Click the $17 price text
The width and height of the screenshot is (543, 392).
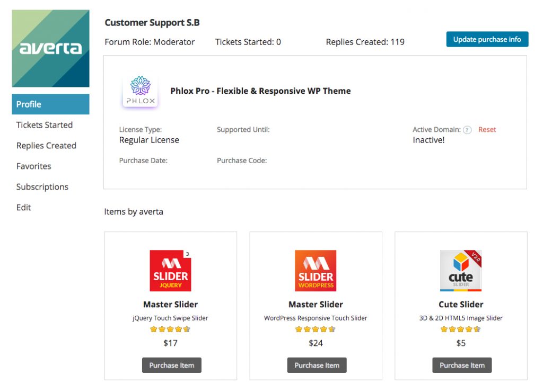point(170,343)
